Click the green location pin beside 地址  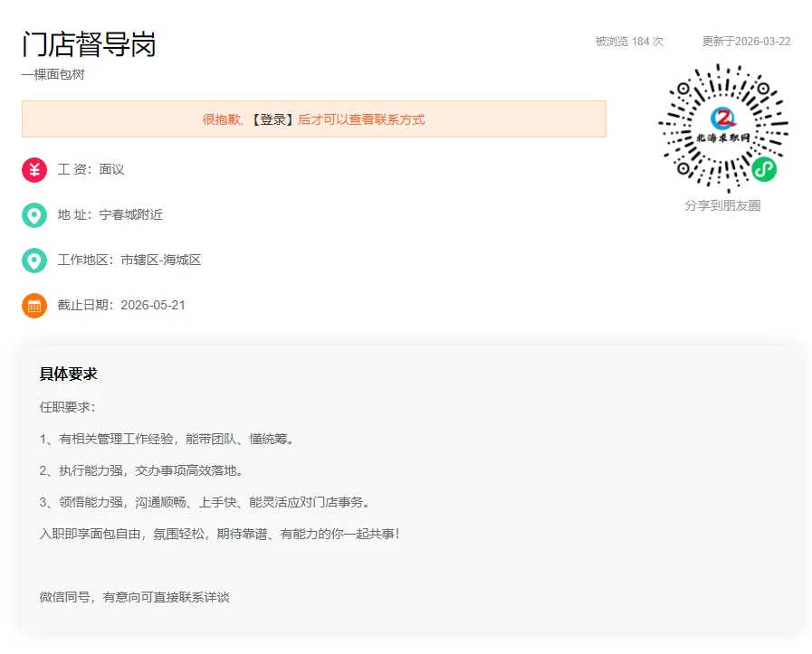coord(33,214)
